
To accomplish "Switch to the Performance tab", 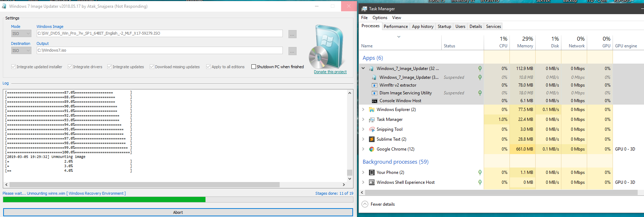I will point(396,27).
